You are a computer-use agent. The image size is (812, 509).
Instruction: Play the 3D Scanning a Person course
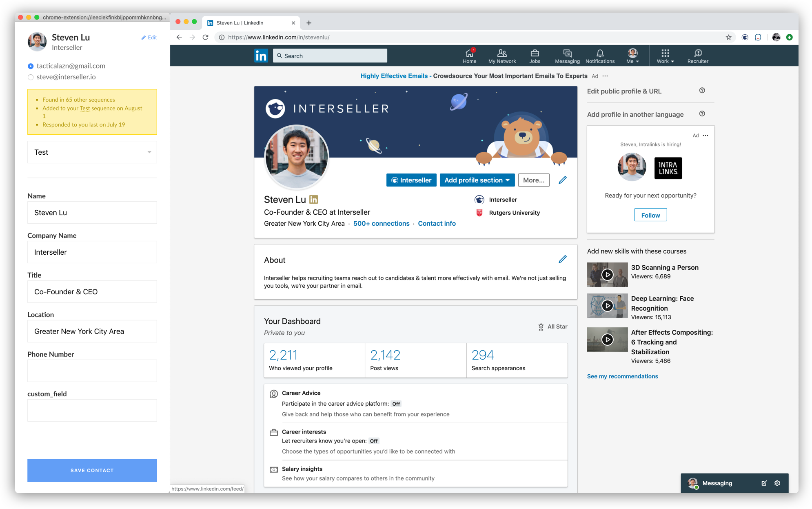click(x=607, y=275)
